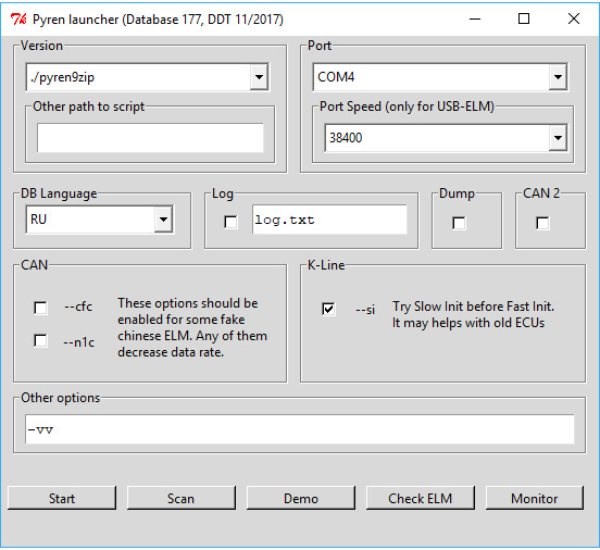Viewport: 600px width, 550px height.
Task: Uncheck the --si Slow Init option
Action: click(328, 309)
